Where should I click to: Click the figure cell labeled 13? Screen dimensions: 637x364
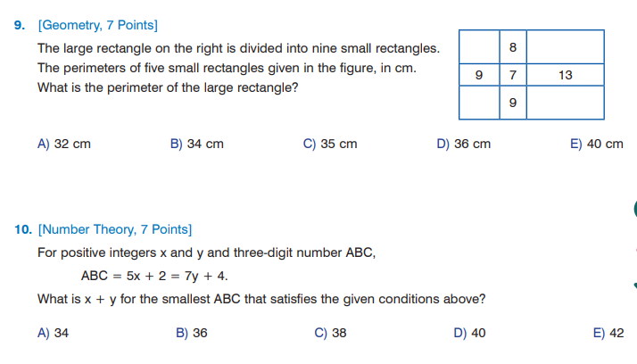point(565,75)
